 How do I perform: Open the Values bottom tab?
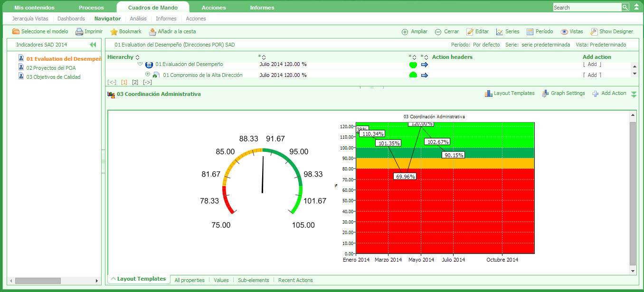(x=221, y=280)
